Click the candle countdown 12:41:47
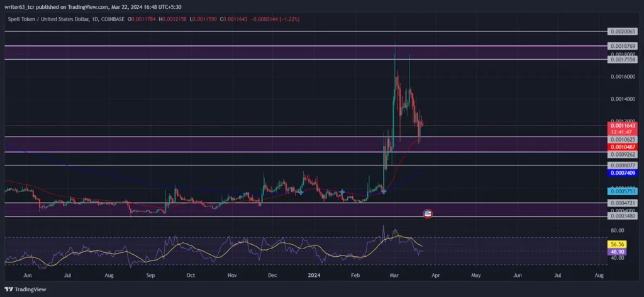 (623, 132)
